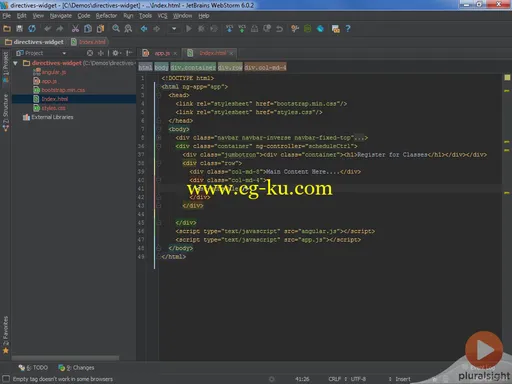
Task: Click the Copy toolbar icon
Action: [x=88, y=29]
